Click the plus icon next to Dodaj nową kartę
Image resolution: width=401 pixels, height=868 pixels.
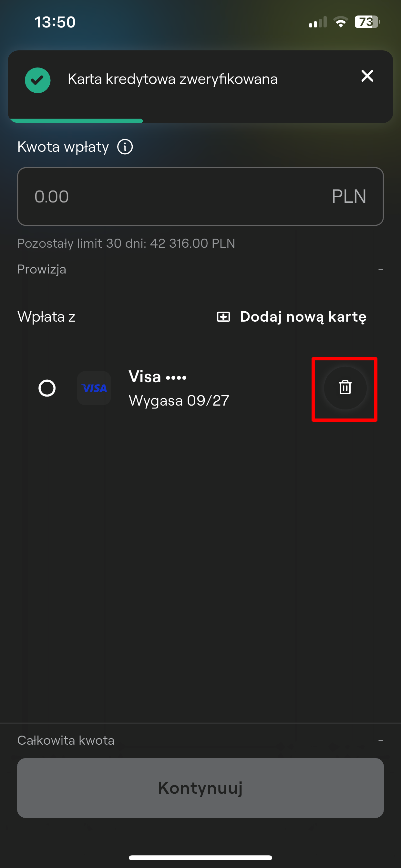[x=223, y=317]
